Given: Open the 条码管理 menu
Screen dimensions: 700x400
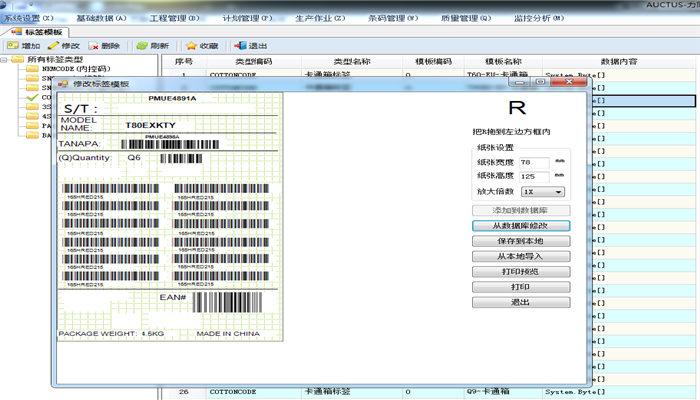Looking at the screenshot, I should (393, 18).
